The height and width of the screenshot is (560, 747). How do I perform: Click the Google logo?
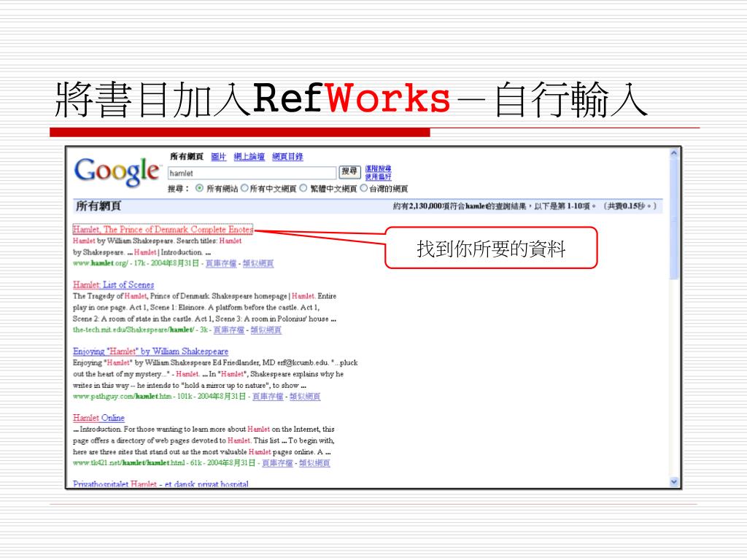[117, 171]
